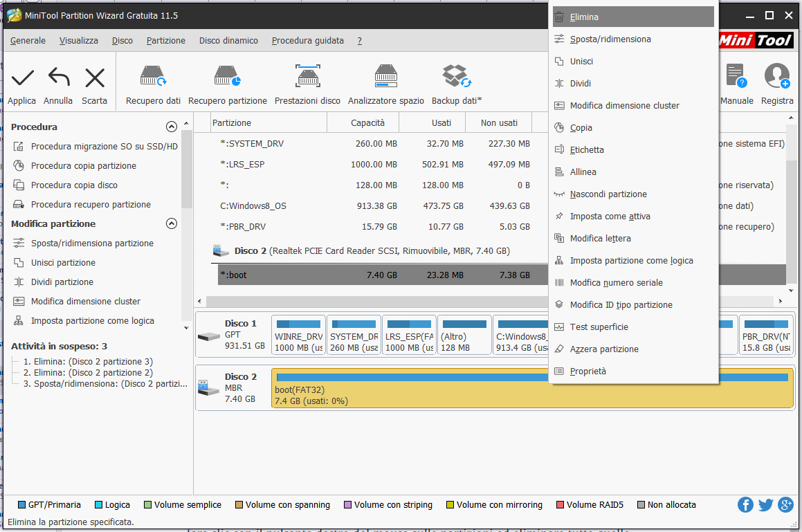This screenshot has height=532, width=802.
Task: Collapse the Modifica partizione section
Action: pyautogui.click(x=172, y=223)
